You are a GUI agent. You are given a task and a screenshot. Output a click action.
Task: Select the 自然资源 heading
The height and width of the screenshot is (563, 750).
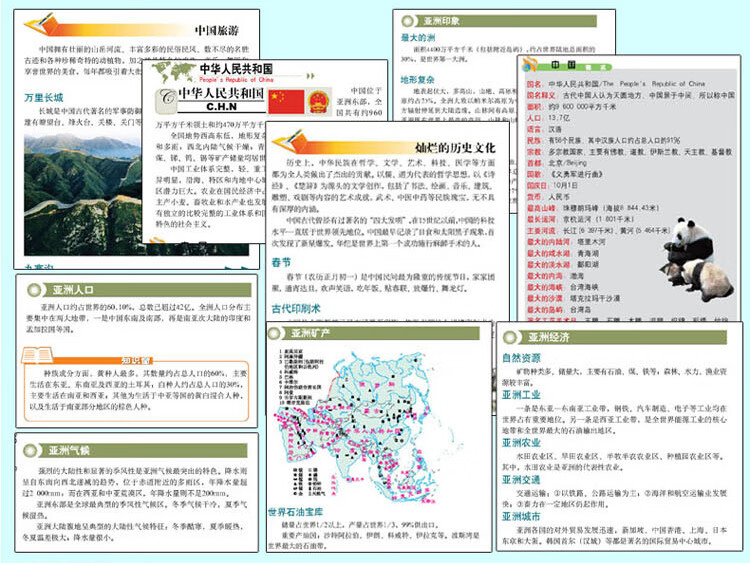coord(521,358)
